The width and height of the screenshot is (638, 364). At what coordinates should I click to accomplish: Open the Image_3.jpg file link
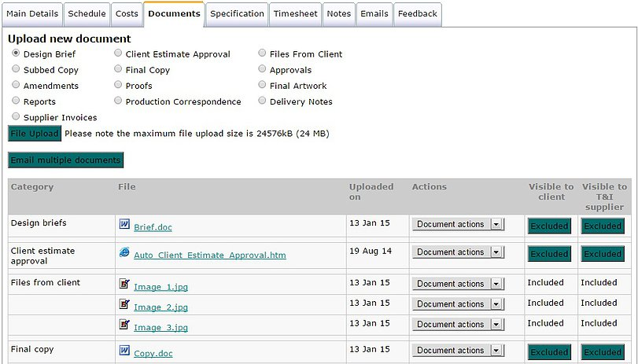(x=160, y=327)
